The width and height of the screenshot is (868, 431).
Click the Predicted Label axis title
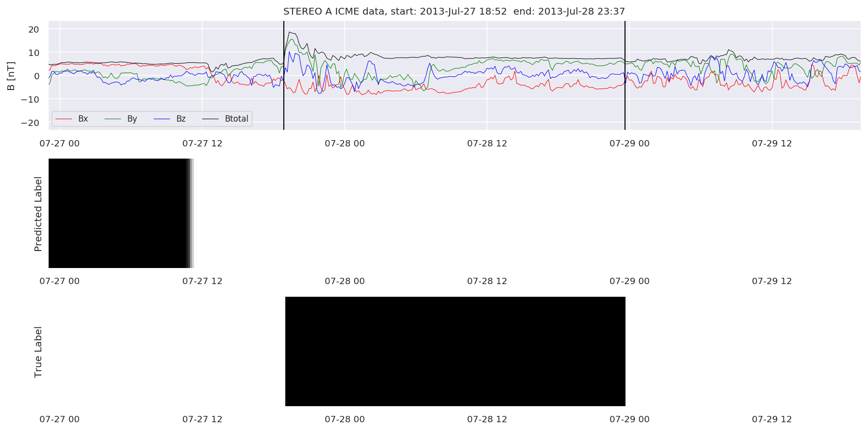pyautogui.click(x=38, y=214)
